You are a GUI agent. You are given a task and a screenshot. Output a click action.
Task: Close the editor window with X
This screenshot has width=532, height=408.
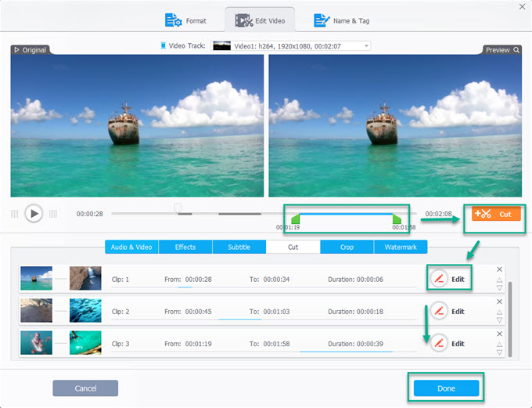522,6
